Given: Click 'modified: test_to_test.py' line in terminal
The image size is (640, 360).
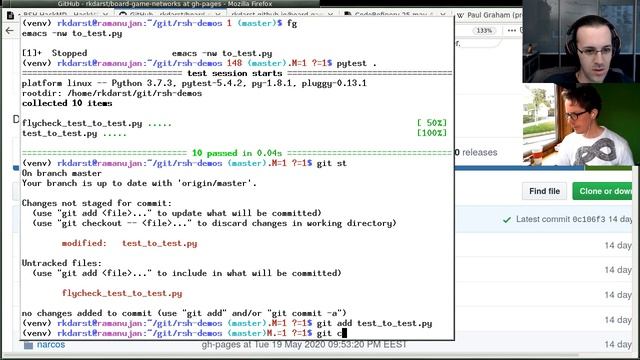Looking at the screenshot, I should (129, 243).
